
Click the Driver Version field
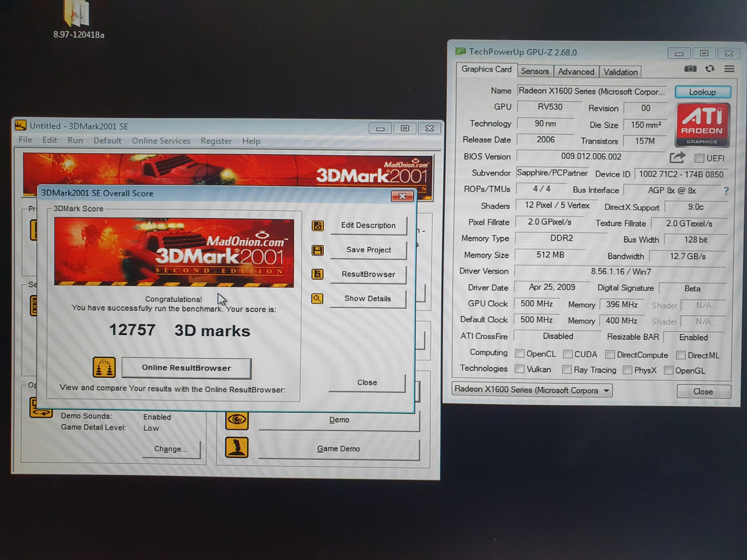(621, 272)
